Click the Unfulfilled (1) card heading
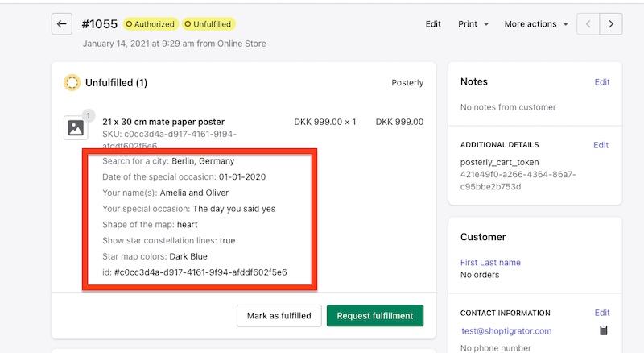The image size is (644, 353). coord(116,83)
